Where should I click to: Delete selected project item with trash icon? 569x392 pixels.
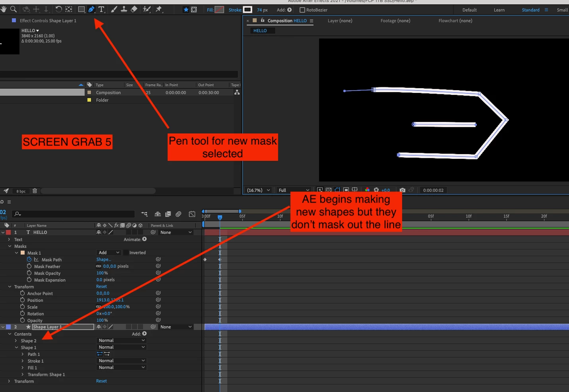tap(35, 191)
